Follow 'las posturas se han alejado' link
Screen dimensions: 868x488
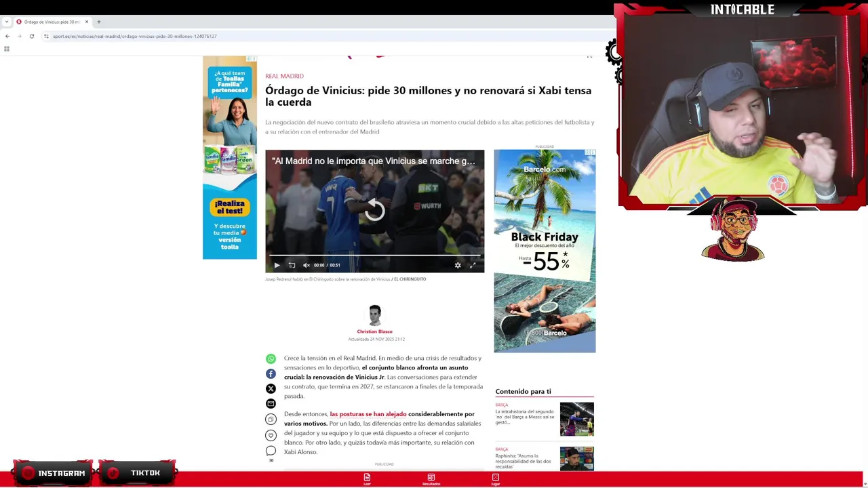point(368,414)
